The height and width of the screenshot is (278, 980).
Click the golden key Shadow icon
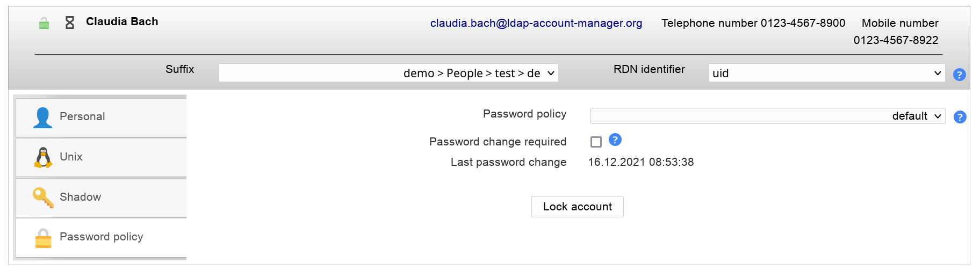(x=43, y=197)
